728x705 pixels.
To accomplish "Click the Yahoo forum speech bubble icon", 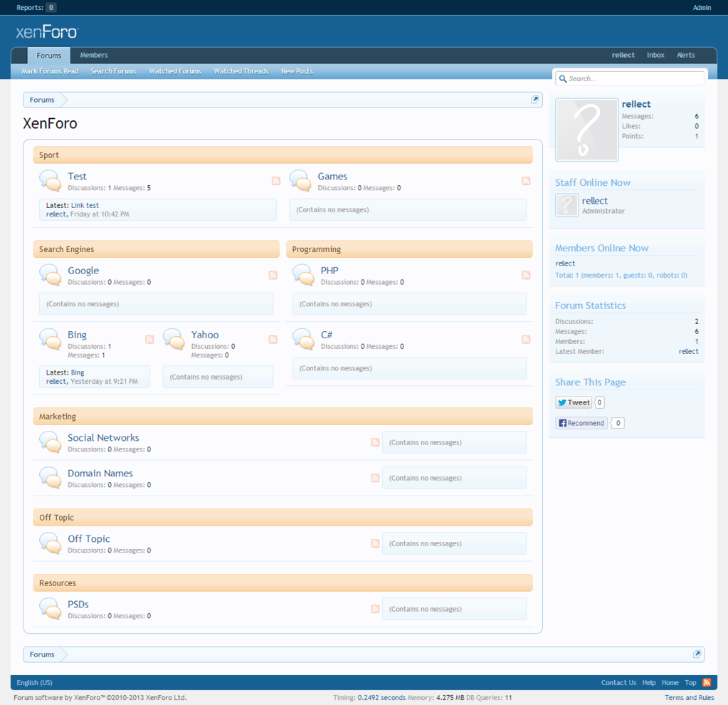I will (174, 339).
